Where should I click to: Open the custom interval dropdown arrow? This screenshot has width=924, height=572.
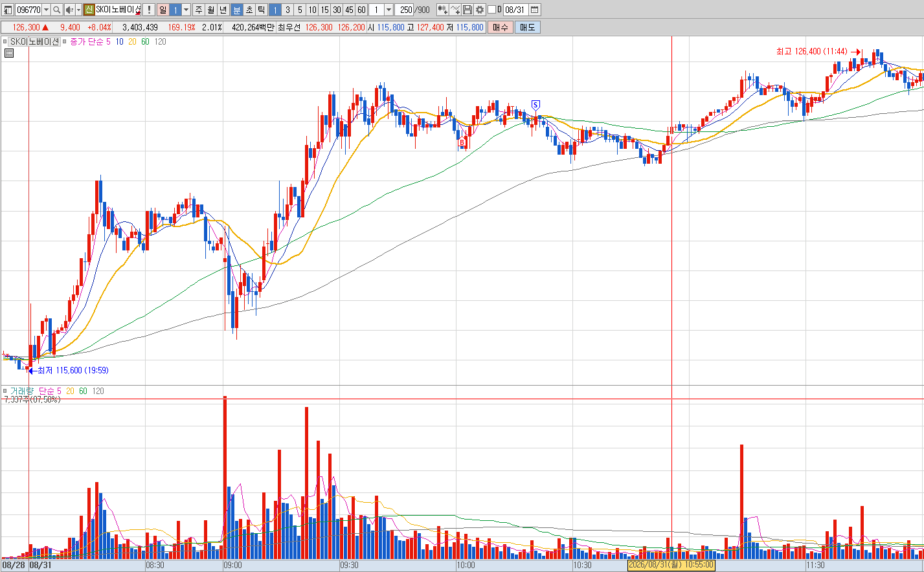[389, 10]
